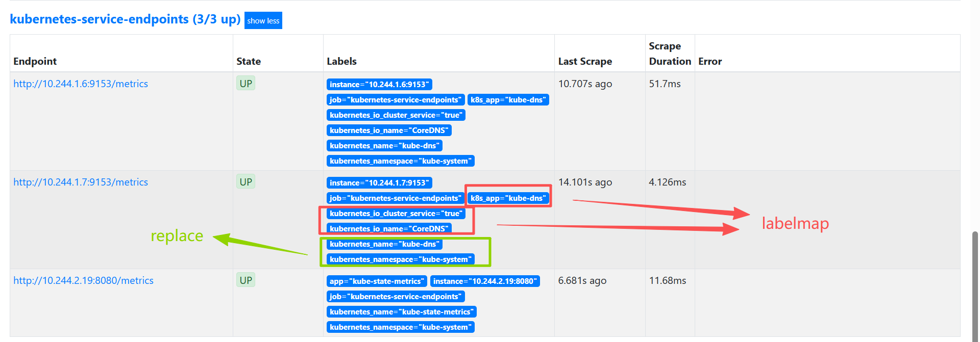The width and height of the screenshot is (980, 342).
Task: Click kubernetes_namespace label in 10.244.1.7 row
Action: tap(401, 259)
